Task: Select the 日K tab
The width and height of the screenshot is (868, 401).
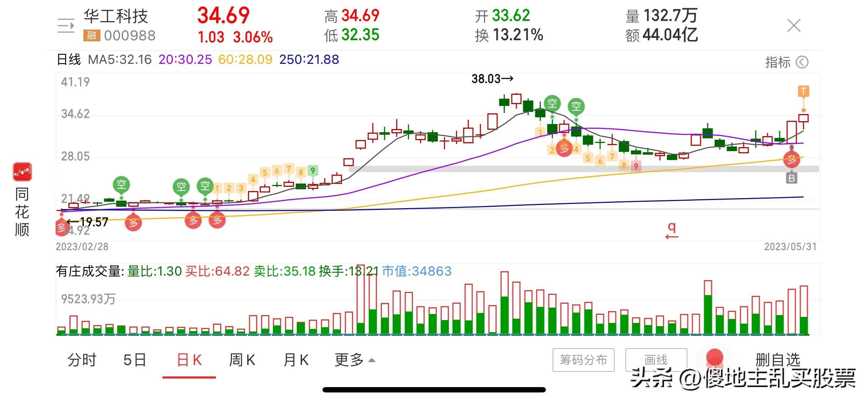Action: pos(189,360)
